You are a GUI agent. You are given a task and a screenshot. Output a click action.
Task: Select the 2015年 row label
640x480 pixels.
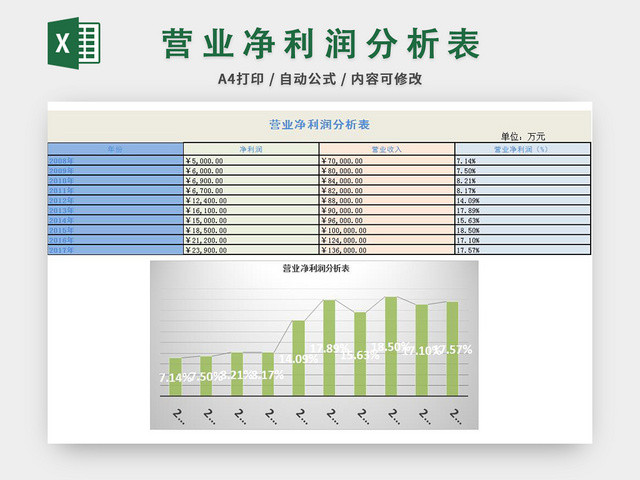tap(116, 230)
